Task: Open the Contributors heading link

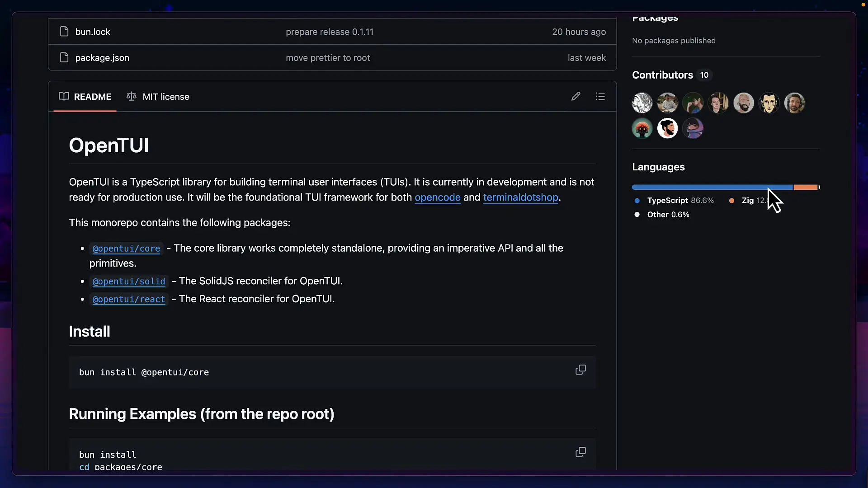Action: (662, 75)
